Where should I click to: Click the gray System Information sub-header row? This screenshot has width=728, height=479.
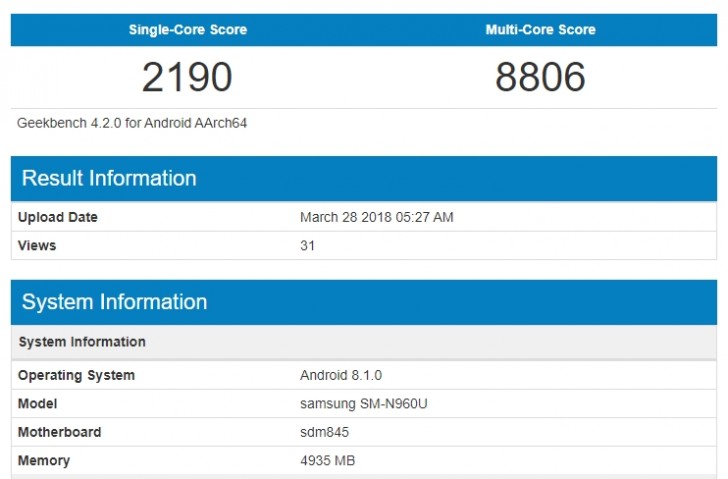click(82, 342)
